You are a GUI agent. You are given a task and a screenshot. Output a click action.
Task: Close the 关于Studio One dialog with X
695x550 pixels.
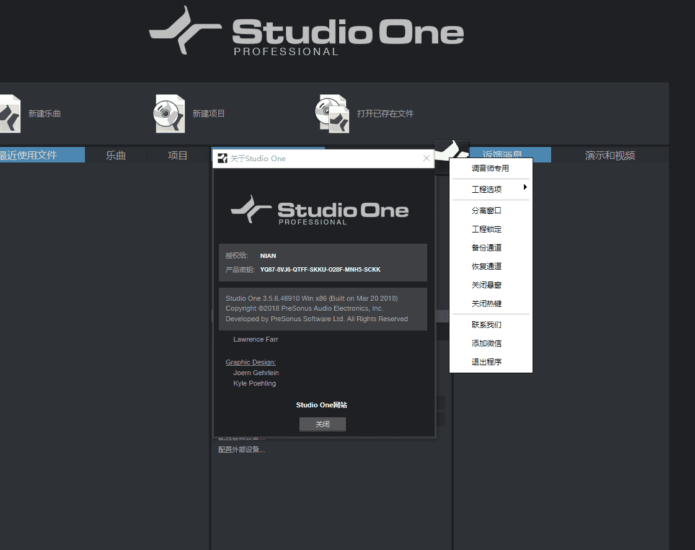point(426,158)
